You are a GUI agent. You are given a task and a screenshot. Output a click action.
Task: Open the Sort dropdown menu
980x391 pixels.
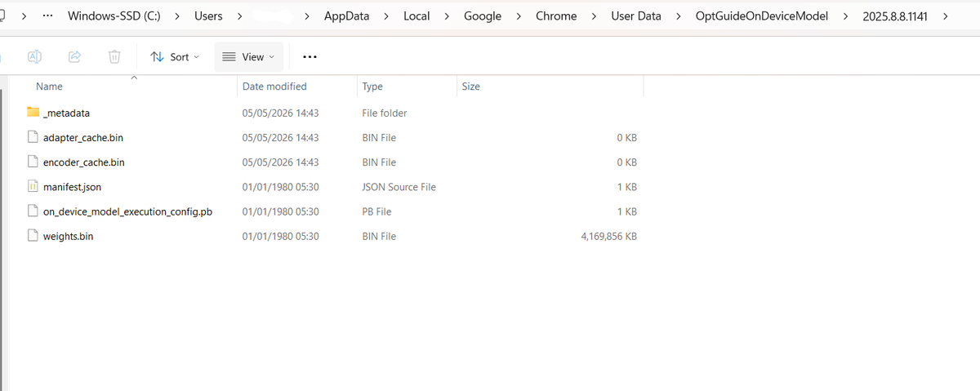pos(176,56)
